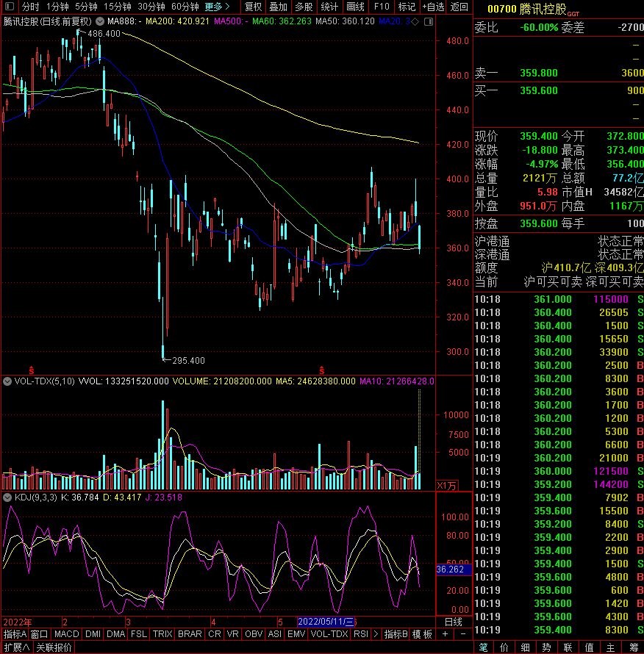Add stock with +自选 button
The height and width of the screenshot is (654, 644).
[x=433, y=7]
